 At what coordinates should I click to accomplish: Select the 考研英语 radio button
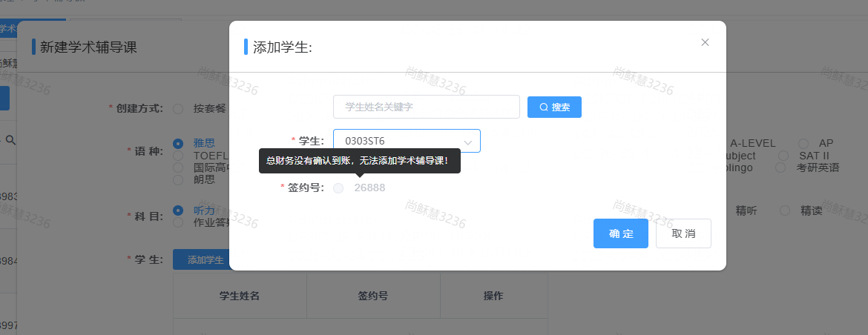click(x=781, y=167)
